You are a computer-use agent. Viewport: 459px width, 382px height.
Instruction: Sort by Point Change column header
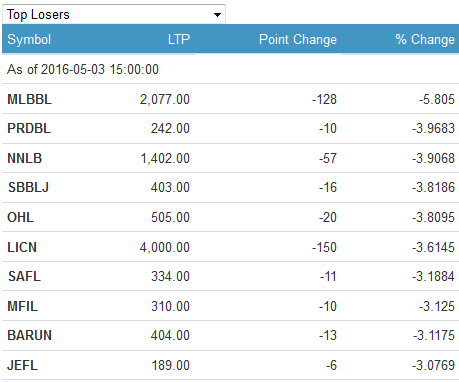(x=298, y=39)
